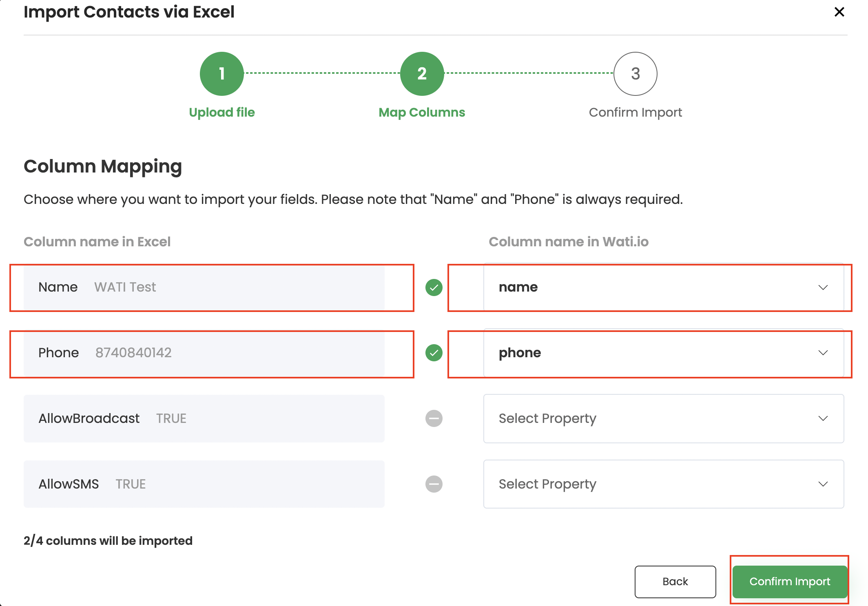Click grey minus icon for AllowSMS row
This screenshot has height=606, width=868.
434,484
